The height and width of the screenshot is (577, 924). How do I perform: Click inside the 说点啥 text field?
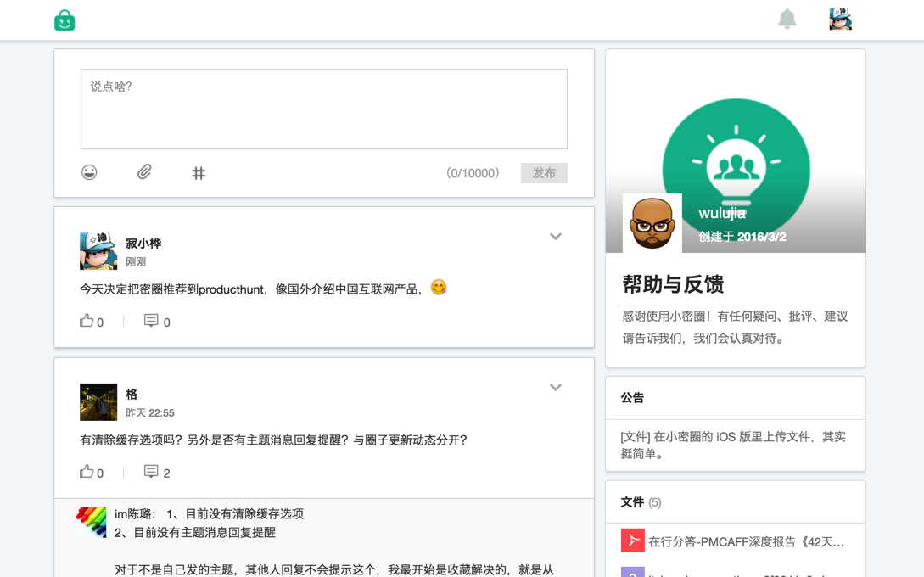click(x=322, y=109)
